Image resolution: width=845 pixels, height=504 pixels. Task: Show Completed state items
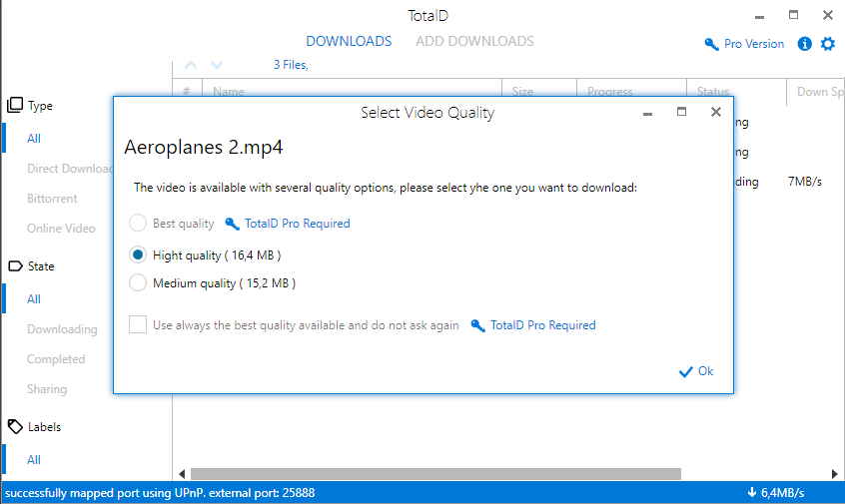pos(56,359)
